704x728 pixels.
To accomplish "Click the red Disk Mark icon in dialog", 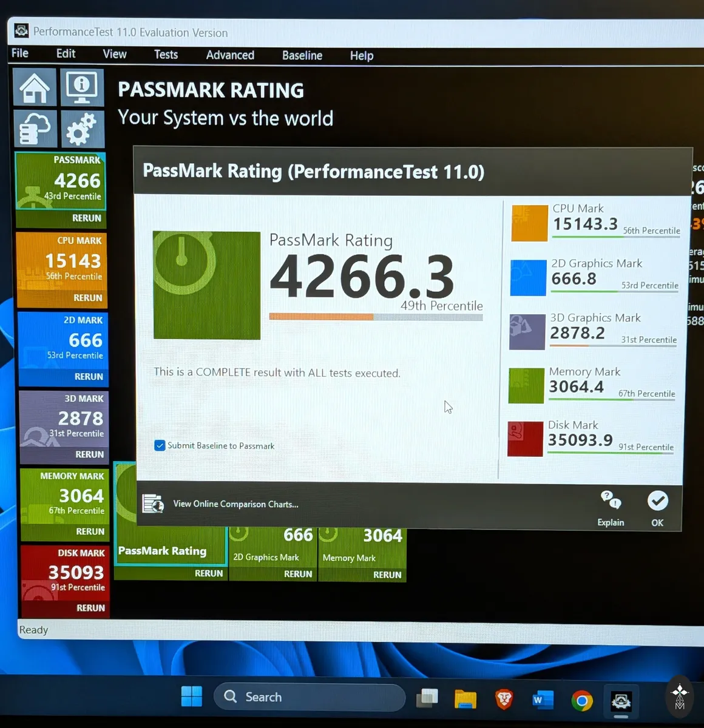I will 525,439.
